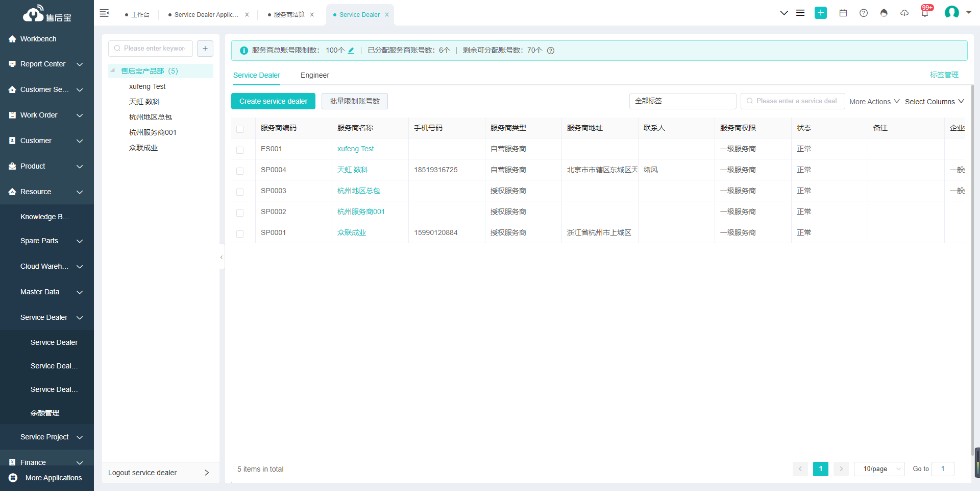Open the user avatar menu
The width and height of the screenshot is (980, 491).
click(952, 12)
